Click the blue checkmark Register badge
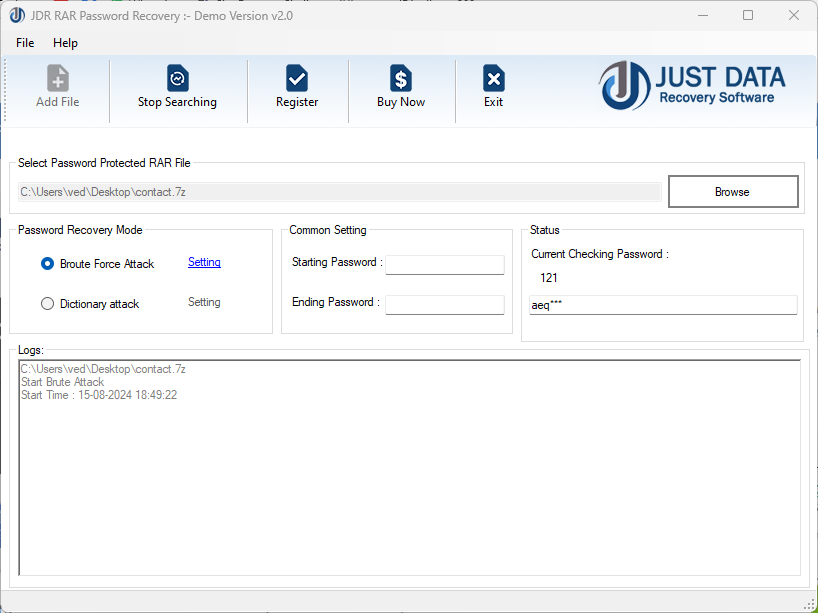 (x=296, y=78)
